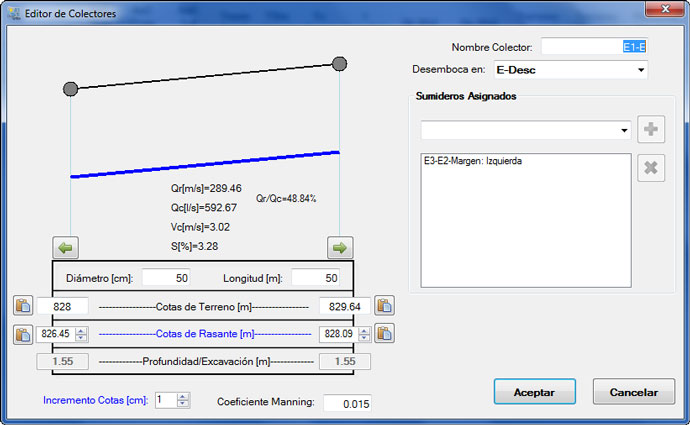Click paste icon left of terrain elevation 828
This screenshot has width=690, height=425.
[x=23, y=306]
